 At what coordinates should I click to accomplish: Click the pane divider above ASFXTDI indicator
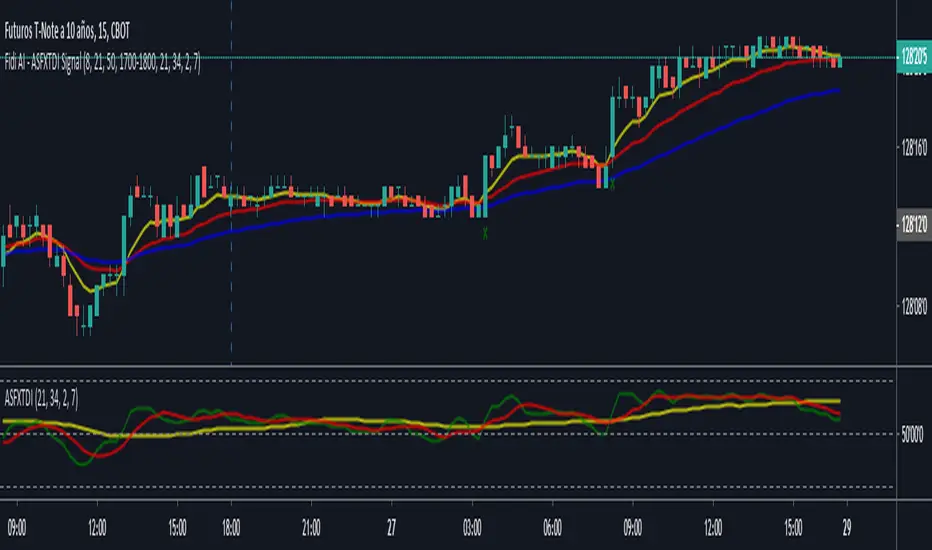tap(448, 366)
